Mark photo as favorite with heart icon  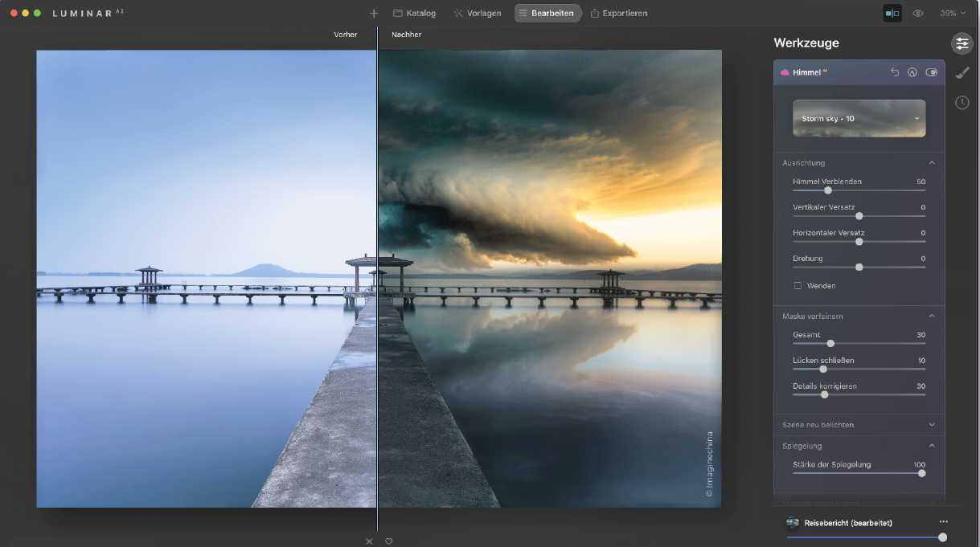(x=389, y=541)
